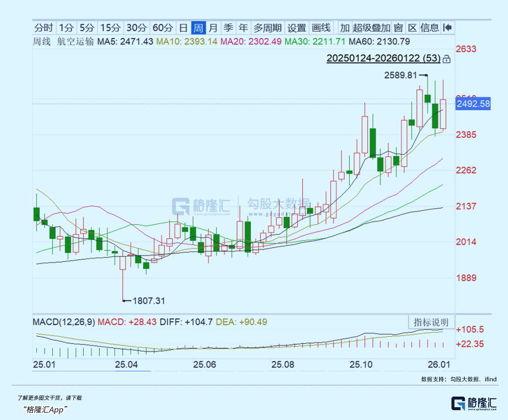Screen dimensions: 508x420
Task: Click the collapse panel arrow icon
Action: pyautogui.click(x=448, y=28)
